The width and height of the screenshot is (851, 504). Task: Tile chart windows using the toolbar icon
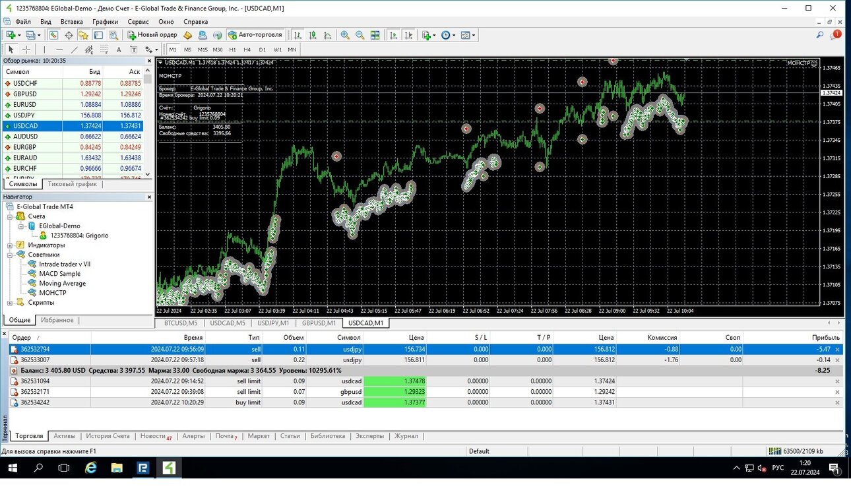coord(375,35)
